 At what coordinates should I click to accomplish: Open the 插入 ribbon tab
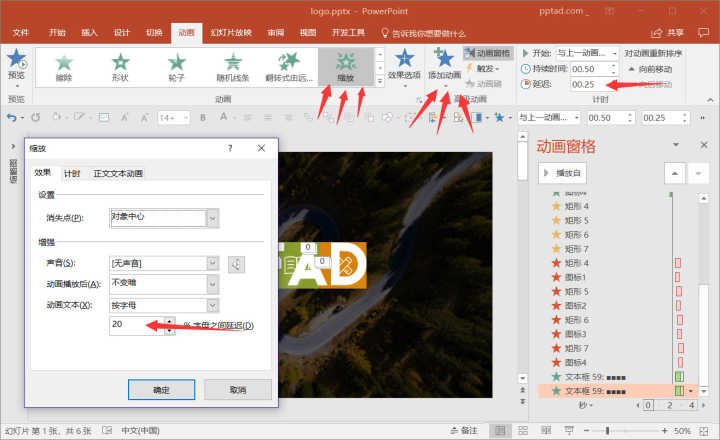90,33
